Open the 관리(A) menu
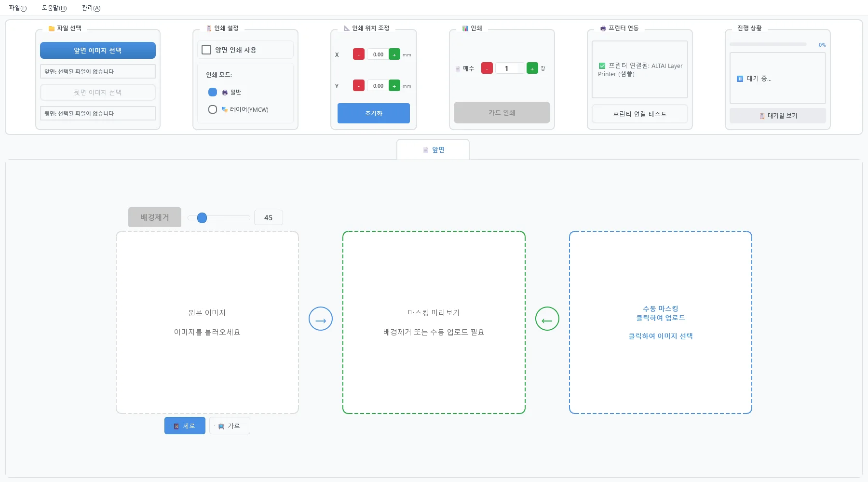Image resolution: width=868 pixels, height=482 pixels. [91, 8]
